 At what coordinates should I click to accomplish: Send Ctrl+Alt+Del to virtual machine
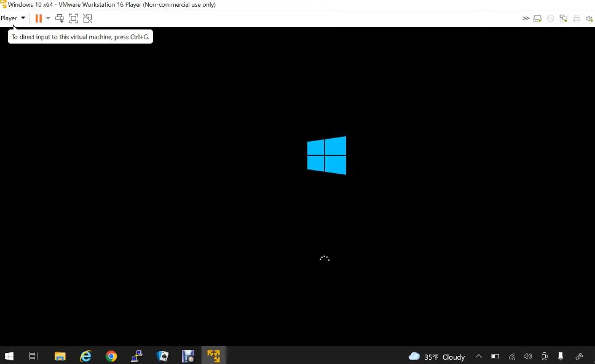tap(60, 18)
